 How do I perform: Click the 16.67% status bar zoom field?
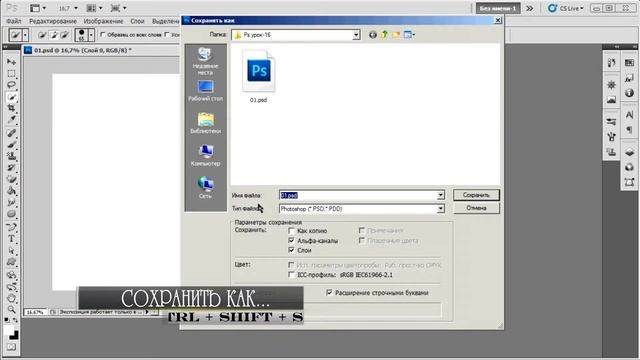(35, 312)
